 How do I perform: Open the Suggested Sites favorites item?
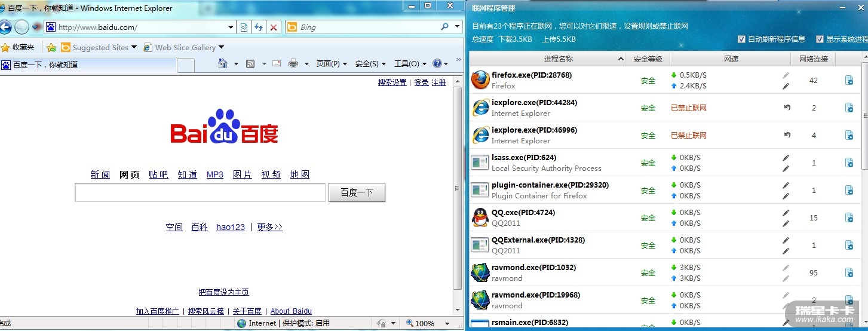point(99,47)
